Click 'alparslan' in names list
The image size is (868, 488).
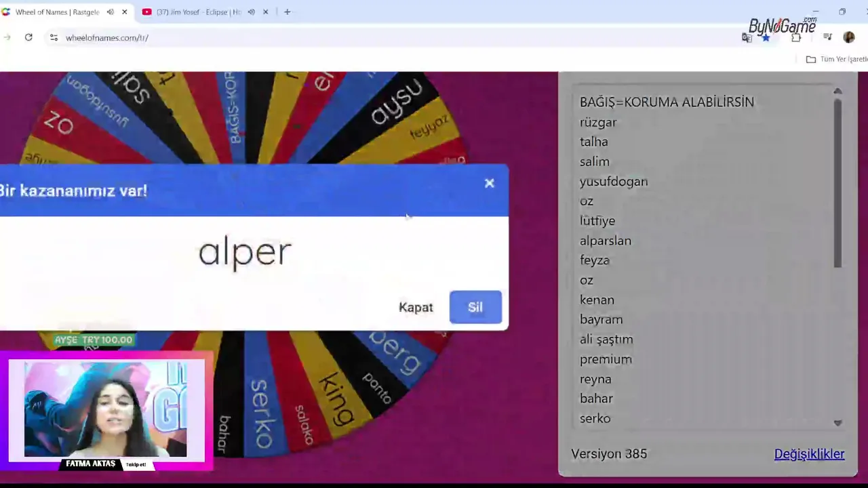point(606,241)
